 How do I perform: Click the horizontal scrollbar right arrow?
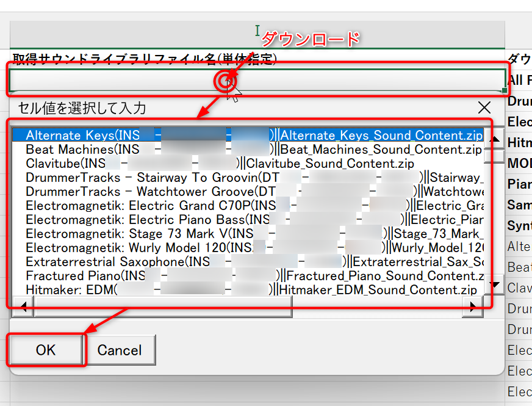point(473,307)
